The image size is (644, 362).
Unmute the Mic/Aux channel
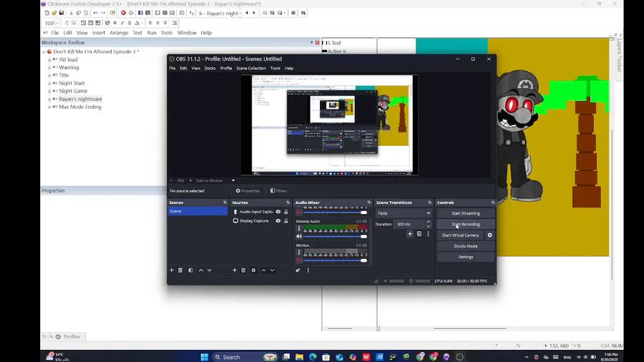tap(299, 260)
